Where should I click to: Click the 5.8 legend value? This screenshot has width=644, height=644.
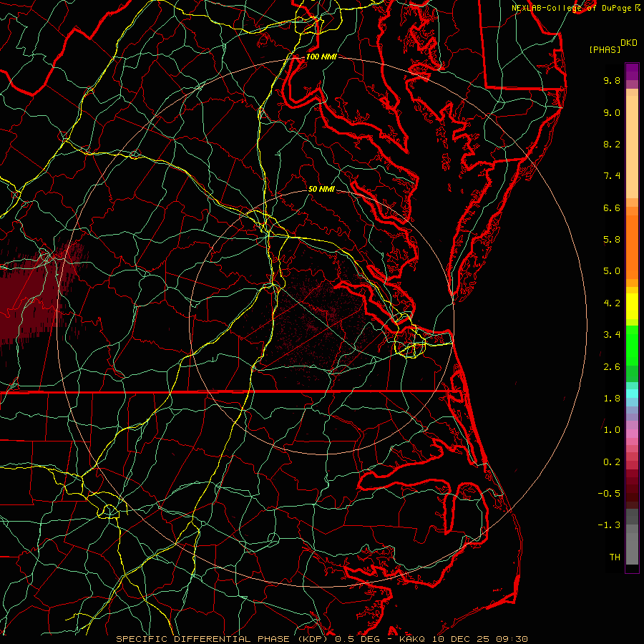click(x=612, y=240)
